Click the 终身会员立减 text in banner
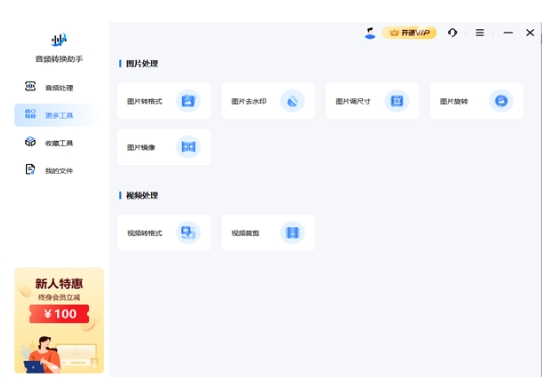This screenshot has height=379, width=544. pos(59,297)
